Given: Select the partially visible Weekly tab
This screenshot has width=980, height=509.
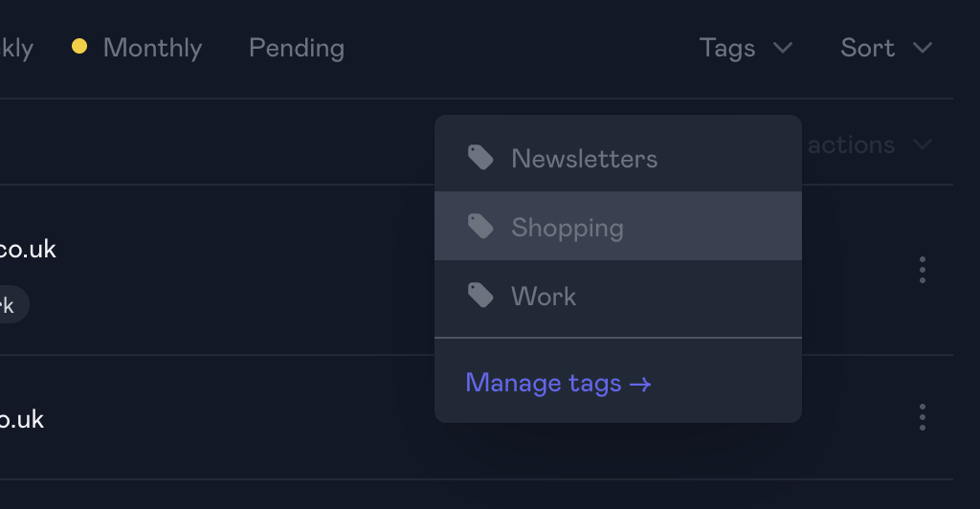Looking at the screenshot, I should (x=15, y=48).
